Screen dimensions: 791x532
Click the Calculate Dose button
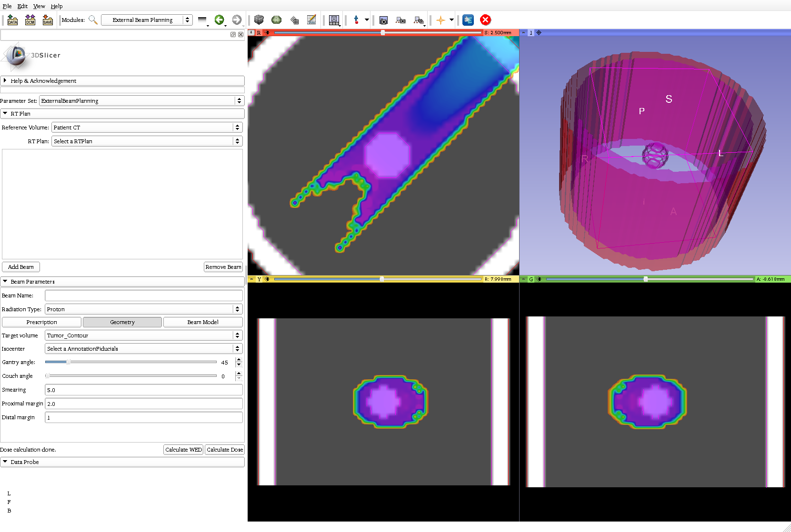tap(224, 450)
